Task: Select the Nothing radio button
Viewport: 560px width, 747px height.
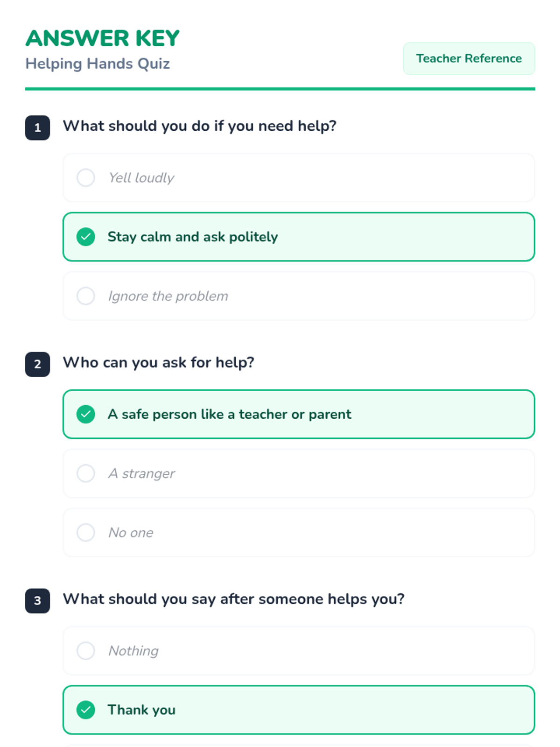Action: 86,650
